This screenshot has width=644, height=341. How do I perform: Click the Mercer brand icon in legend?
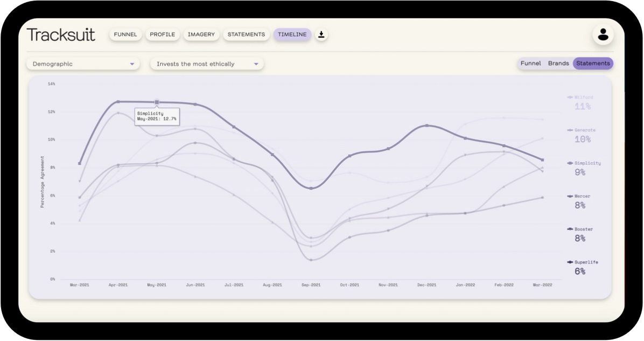pyautogui.click(x=570, y=196)
